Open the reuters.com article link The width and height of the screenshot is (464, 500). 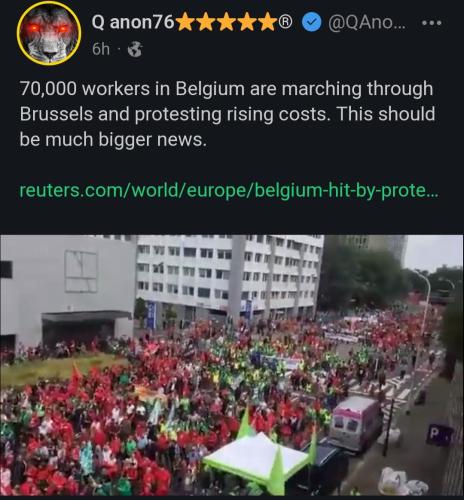click(x=229, y=190)
